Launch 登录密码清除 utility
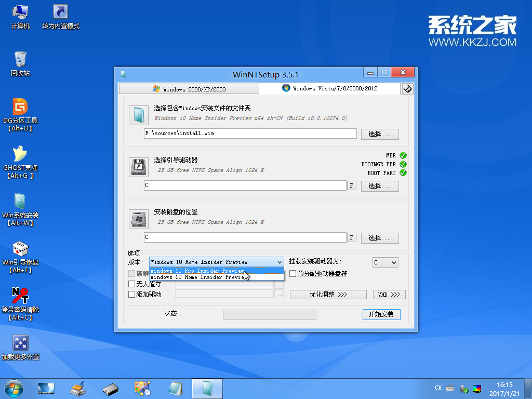 [x=21, y=295]
